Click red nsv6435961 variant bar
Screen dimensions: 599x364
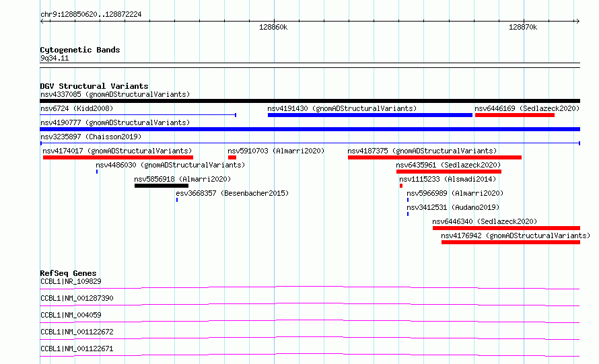tap(449, 172)
